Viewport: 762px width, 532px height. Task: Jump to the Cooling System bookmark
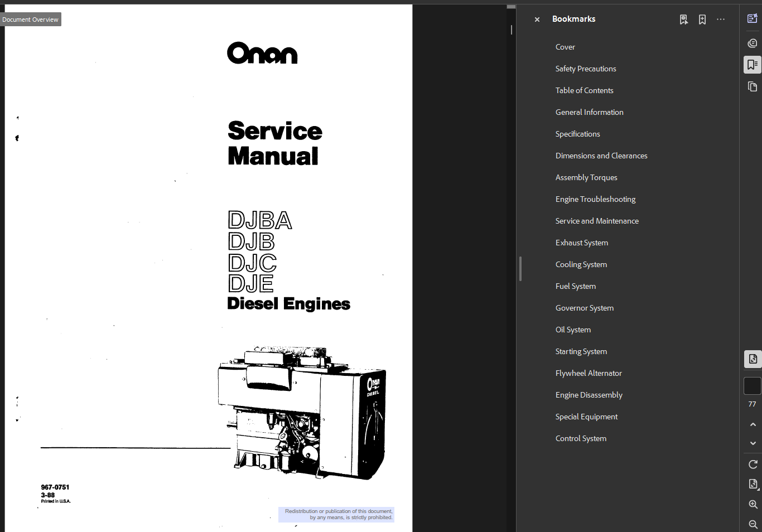(x=581, y=264)
